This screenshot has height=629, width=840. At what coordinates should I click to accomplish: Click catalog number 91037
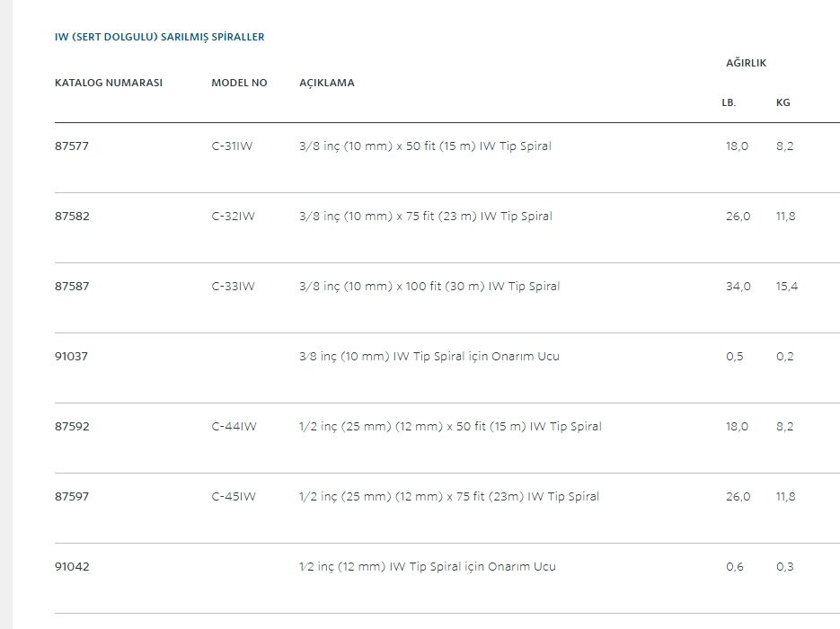pyautogui.click(x=71, y=357)
